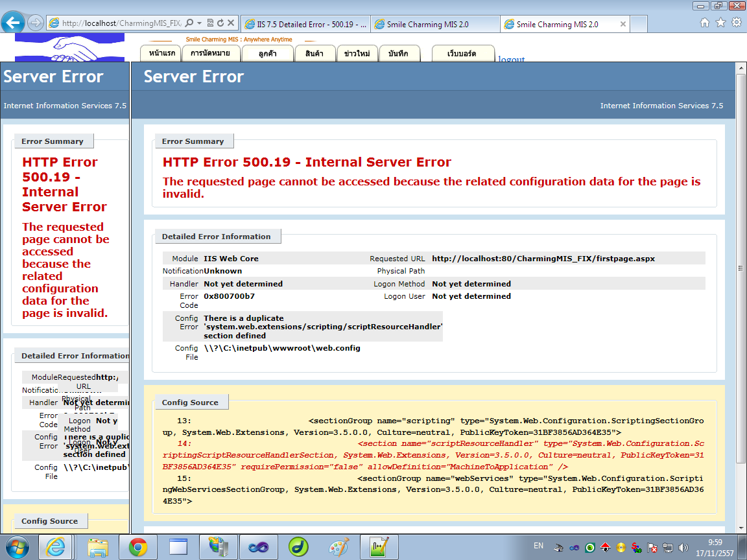Open the การนัดหมาย menu tab
Viewport: 747px width, 560px height.
(x=210, y=53)
